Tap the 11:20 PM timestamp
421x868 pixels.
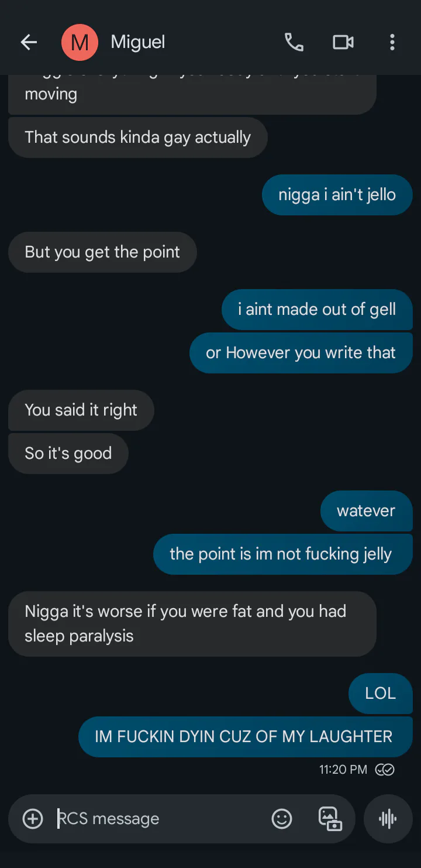343,769
